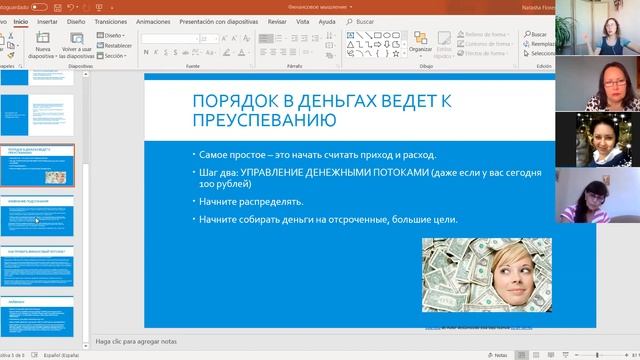Click the zoom slider handle
The width and height of the screenshot is (640, 360).
[597, 355]
